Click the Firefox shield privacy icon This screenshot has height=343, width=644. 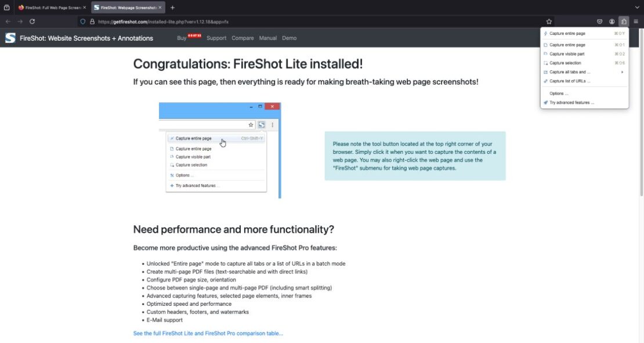(x=600, y=21)
